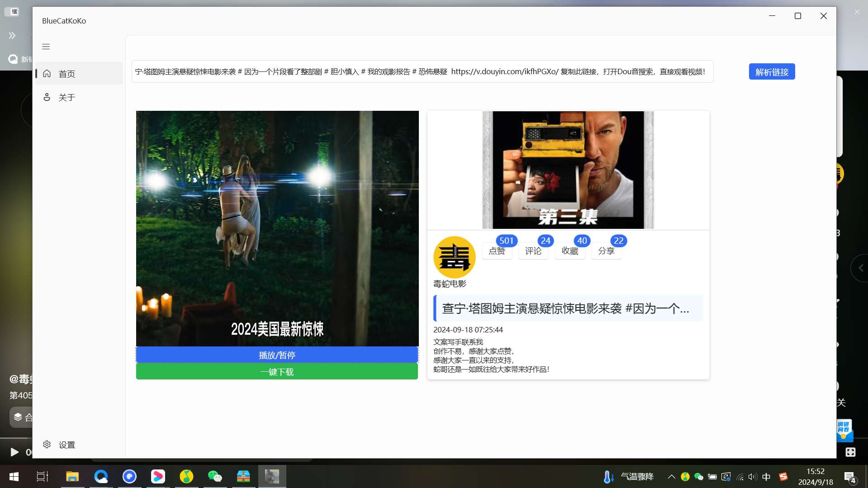Open the Windows Start menu
Image resolution: width=868 pixels, height=488 pixels.
pyautogui.click(x=14, y=477)
